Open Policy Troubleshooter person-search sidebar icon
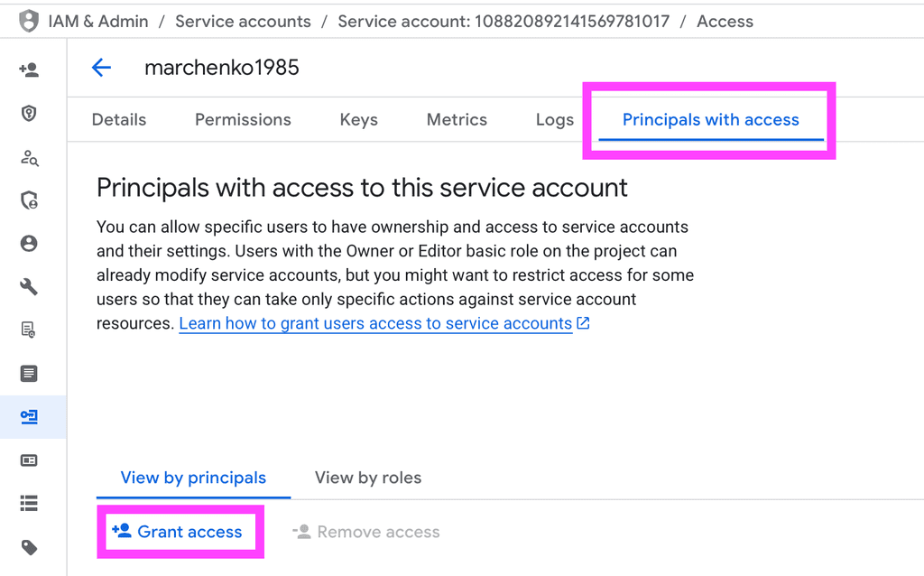 pyautogui.click(x=29, y=157)
